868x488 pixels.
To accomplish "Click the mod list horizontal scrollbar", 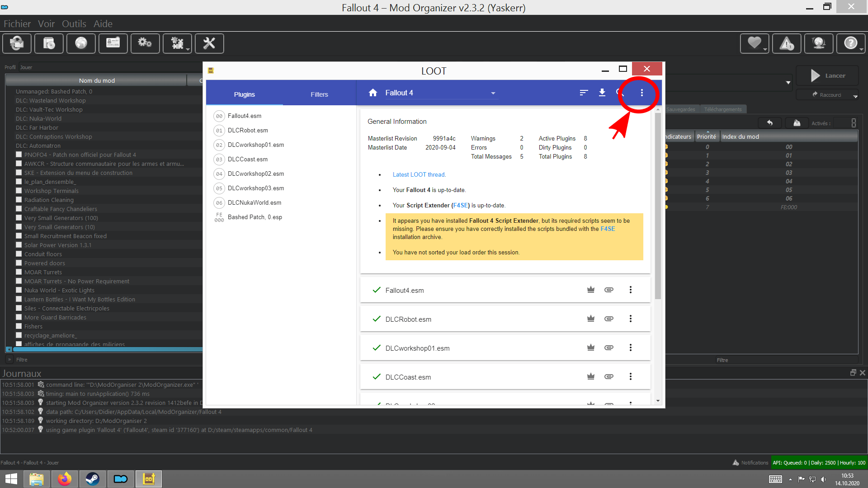I will click(108, 349).
